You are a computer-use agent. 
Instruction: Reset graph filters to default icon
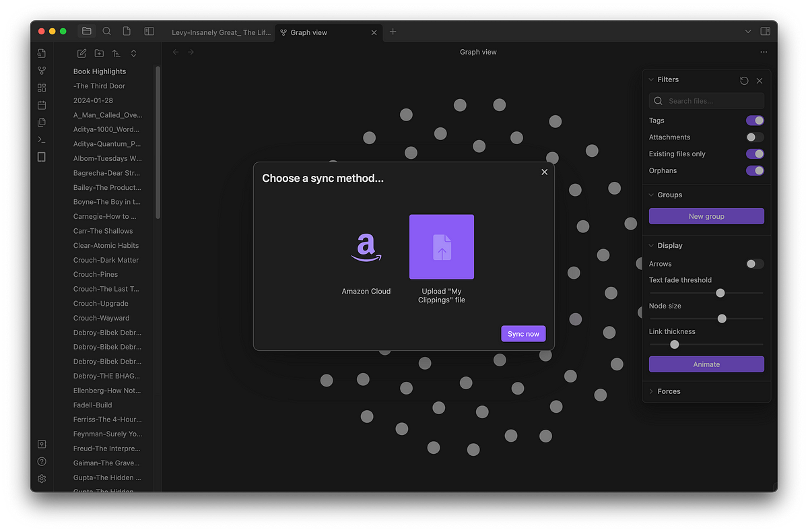point(744,81)
